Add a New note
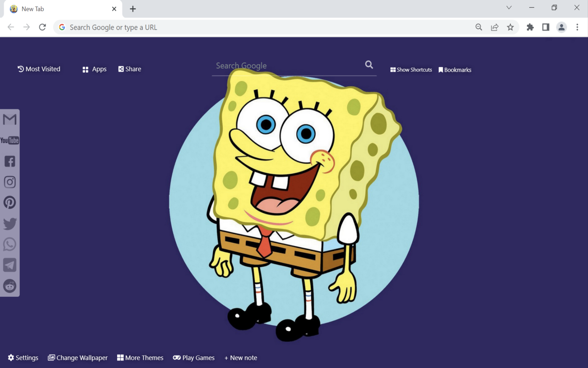The height and width of the screenshot is (368, 588). [241, 358]
